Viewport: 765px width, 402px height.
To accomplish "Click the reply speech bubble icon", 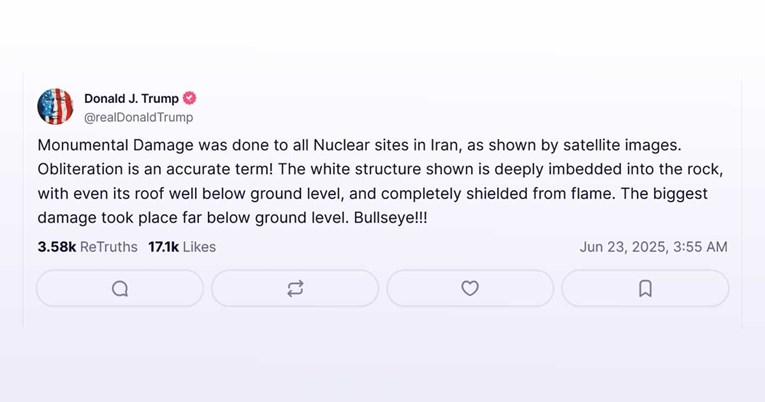I will point(120,288).
